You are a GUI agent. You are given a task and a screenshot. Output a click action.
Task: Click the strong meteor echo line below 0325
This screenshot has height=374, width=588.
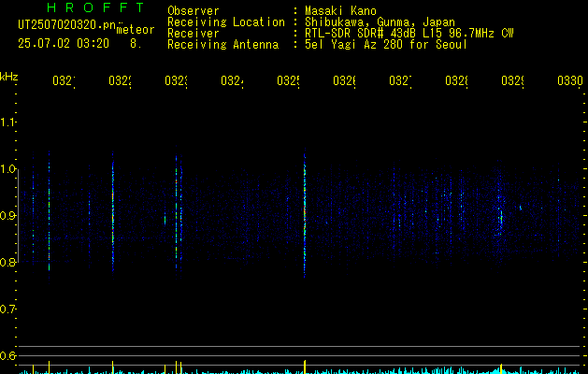(x=305, y=213)
